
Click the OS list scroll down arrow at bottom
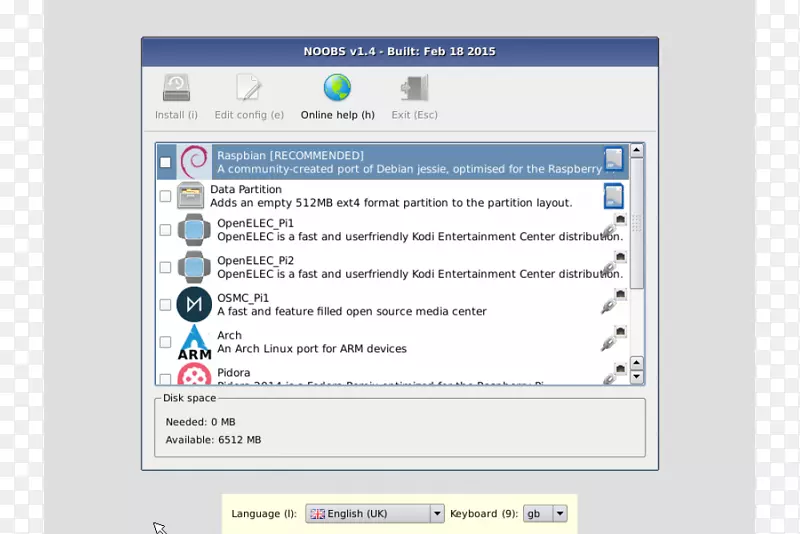636,377
